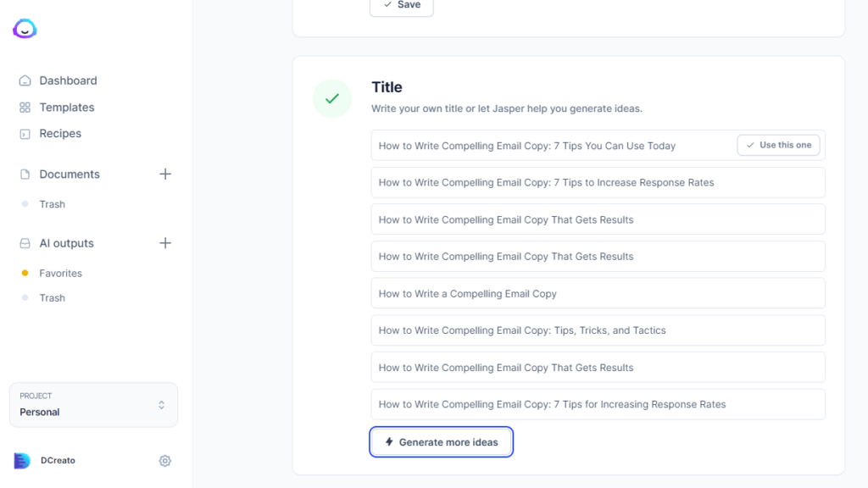
Task: Click the green checkmark Title step icon
Action: [x=332, y=98]
